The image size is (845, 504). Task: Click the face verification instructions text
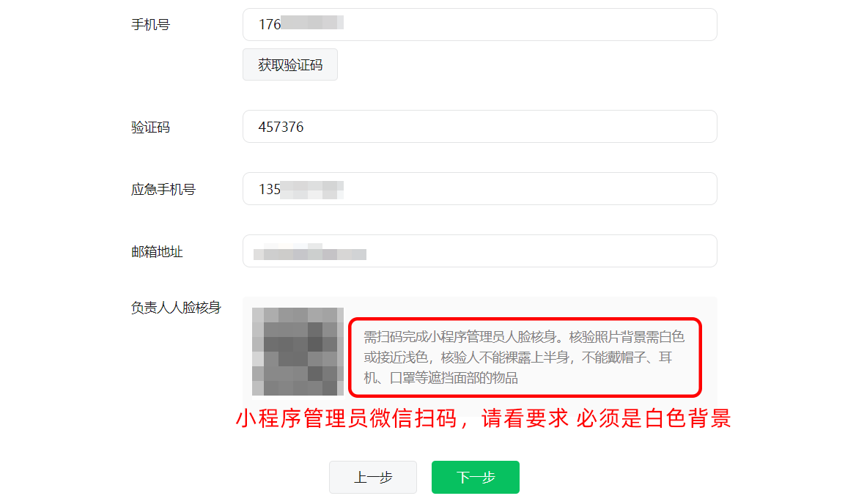(x=524, y=357)
